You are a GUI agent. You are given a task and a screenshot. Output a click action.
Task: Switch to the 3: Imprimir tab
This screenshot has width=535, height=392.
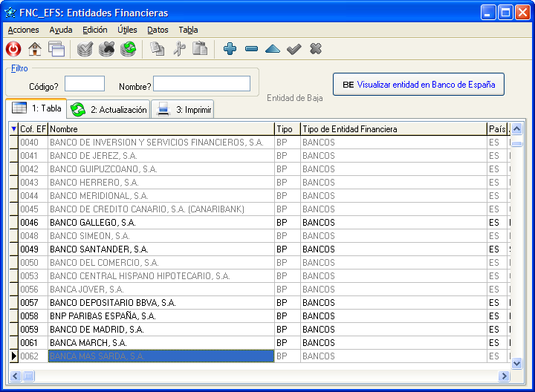[x=183, y=110]
